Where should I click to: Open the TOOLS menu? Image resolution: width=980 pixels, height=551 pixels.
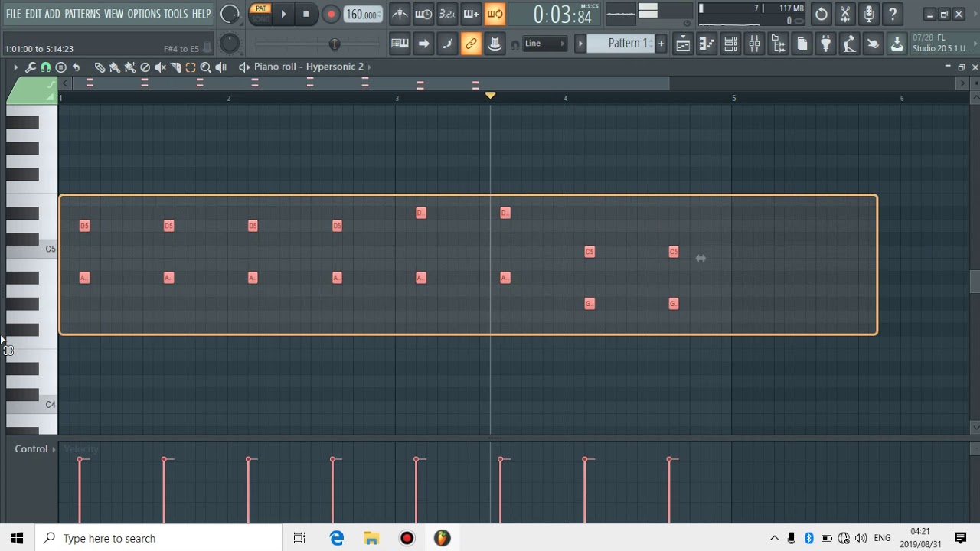click(175, 14)
